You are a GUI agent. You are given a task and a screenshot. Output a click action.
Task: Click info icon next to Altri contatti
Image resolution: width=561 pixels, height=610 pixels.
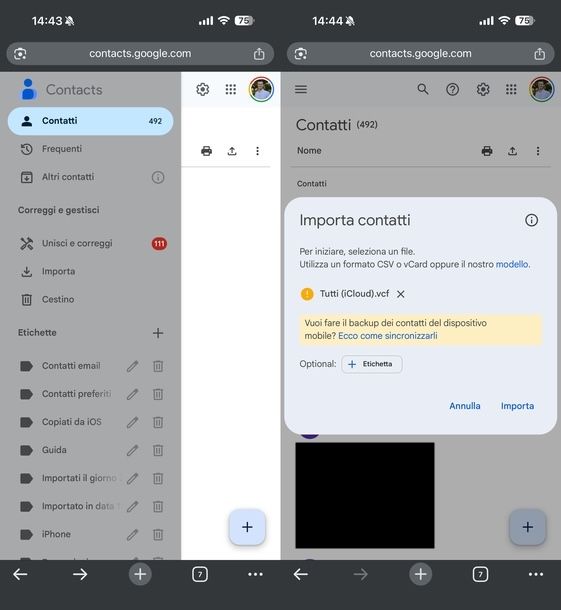tap(158, 177)
